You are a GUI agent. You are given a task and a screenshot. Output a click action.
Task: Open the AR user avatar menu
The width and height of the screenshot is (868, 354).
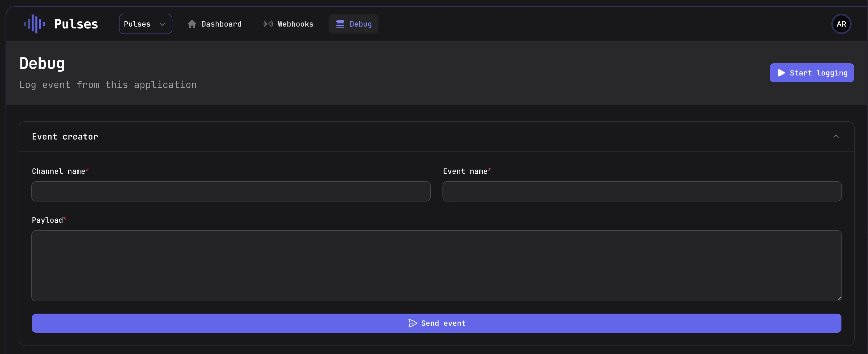pyautogui.click(x=841, y=24)
